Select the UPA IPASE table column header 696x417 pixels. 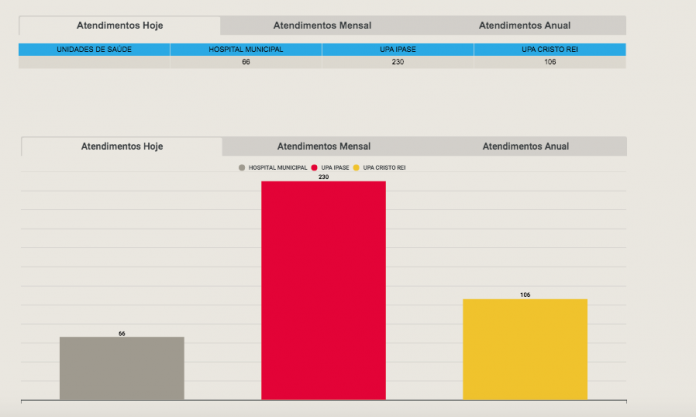point(398,49)
